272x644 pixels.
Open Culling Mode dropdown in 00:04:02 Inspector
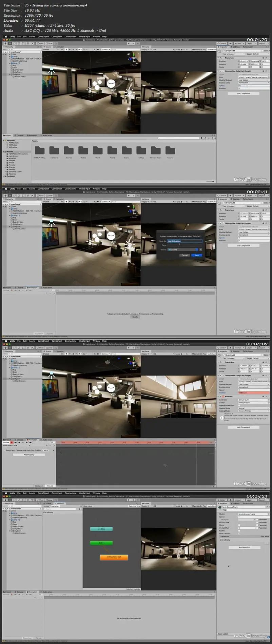254,411
